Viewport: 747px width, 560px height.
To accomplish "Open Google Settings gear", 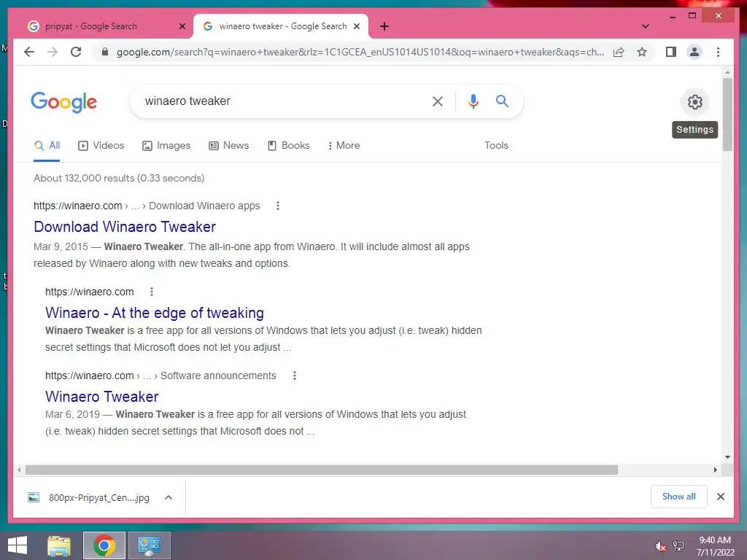I will [694, 101].
